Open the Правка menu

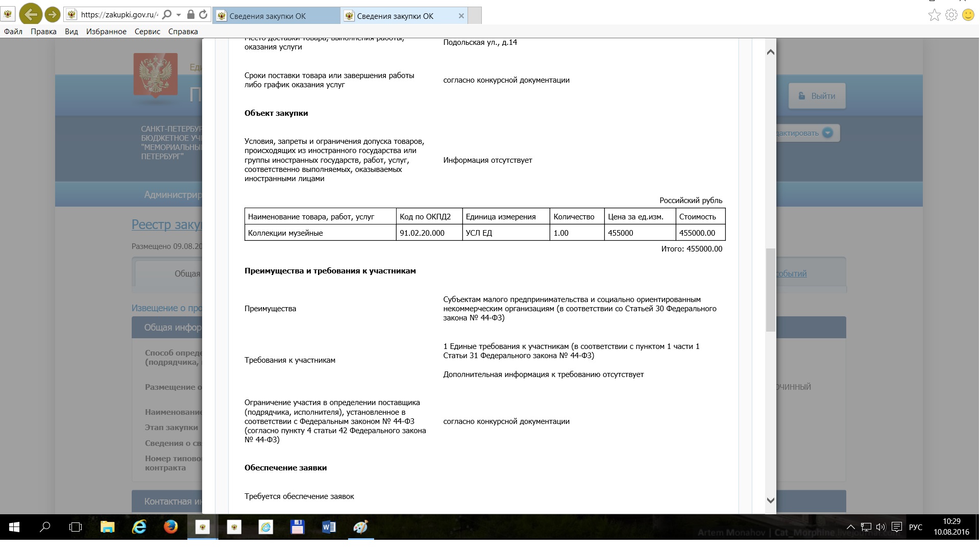click(x=43, y=32)
